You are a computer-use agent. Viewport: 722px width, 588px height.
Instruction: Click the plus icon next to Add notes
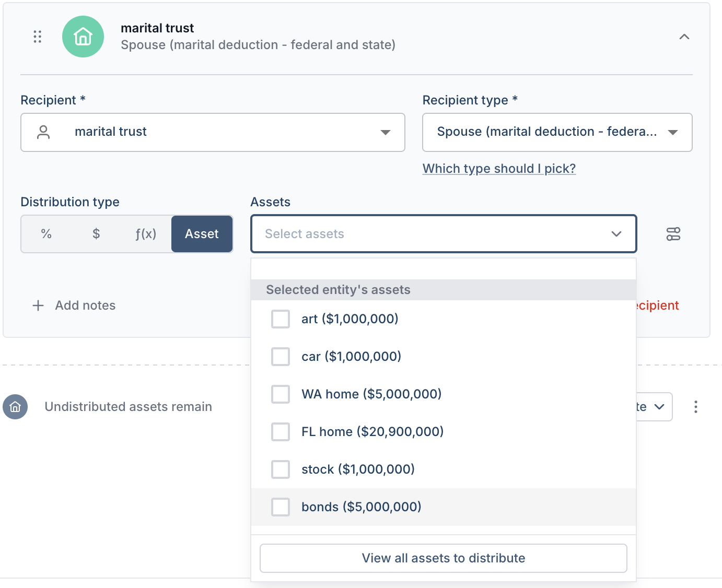coord(38,305)
